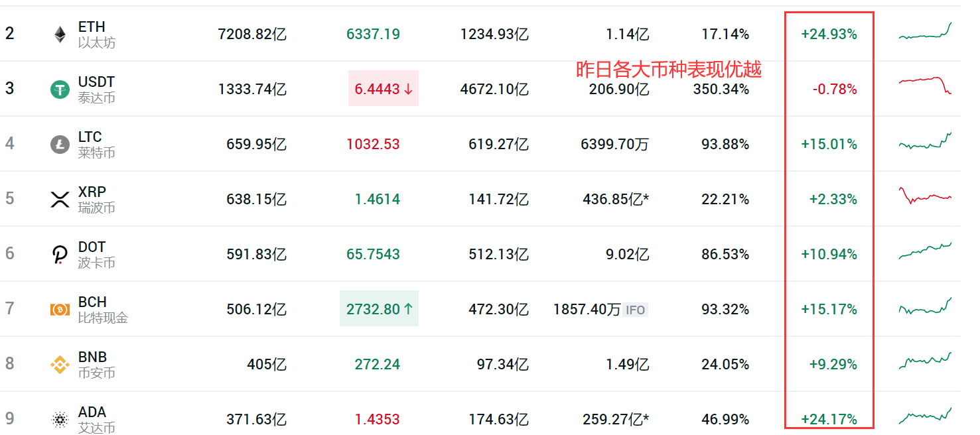Click the Ethereum diamond logo icon
This screenshot has height=435, width=980.
60,34
